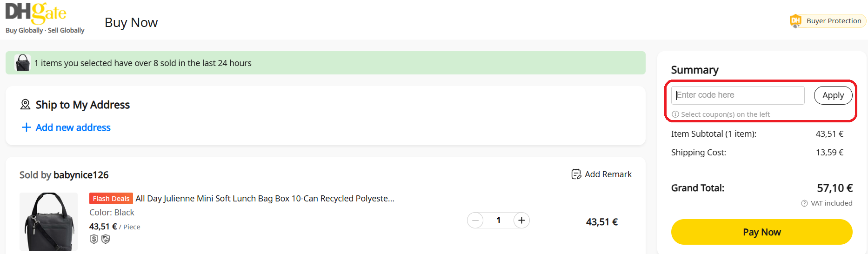
Task: Click the Add Remark note icon
Action: point(576,174)
